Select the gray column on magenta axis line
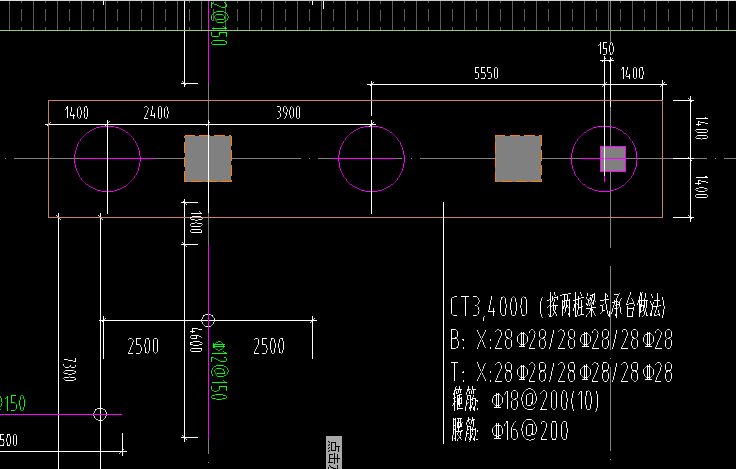This screenshot has width=736, height=469. coord(208,159)
